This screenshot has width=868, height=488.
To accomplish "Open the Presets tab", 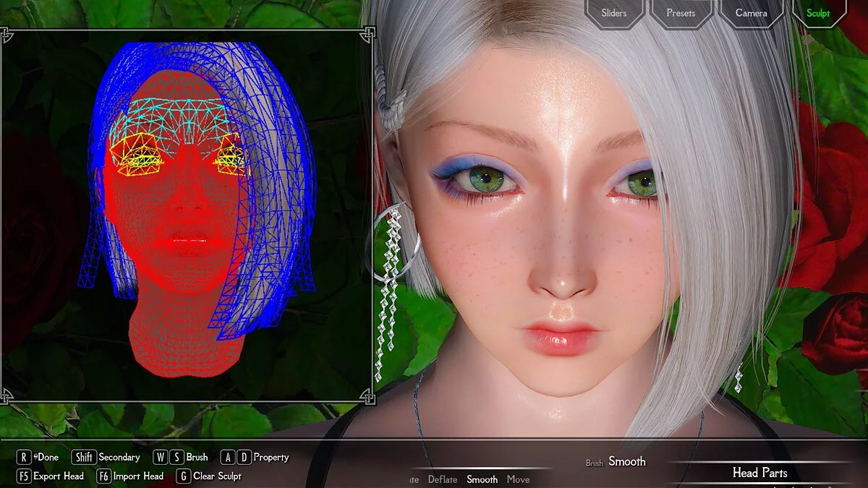I will pos(681,13).
